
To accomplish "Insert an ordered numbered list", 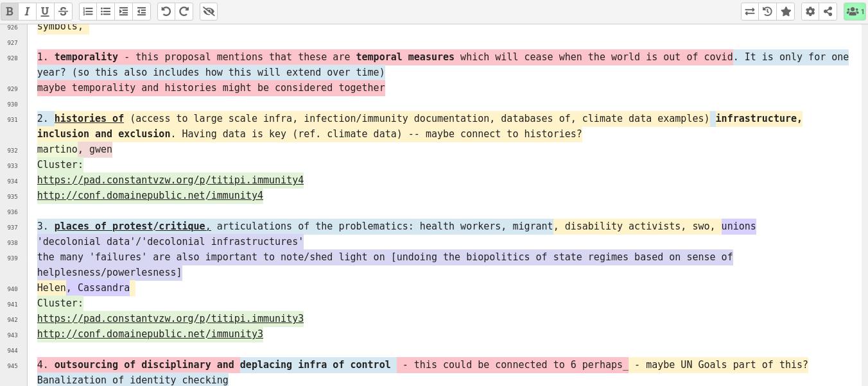I will click(88, 12).
